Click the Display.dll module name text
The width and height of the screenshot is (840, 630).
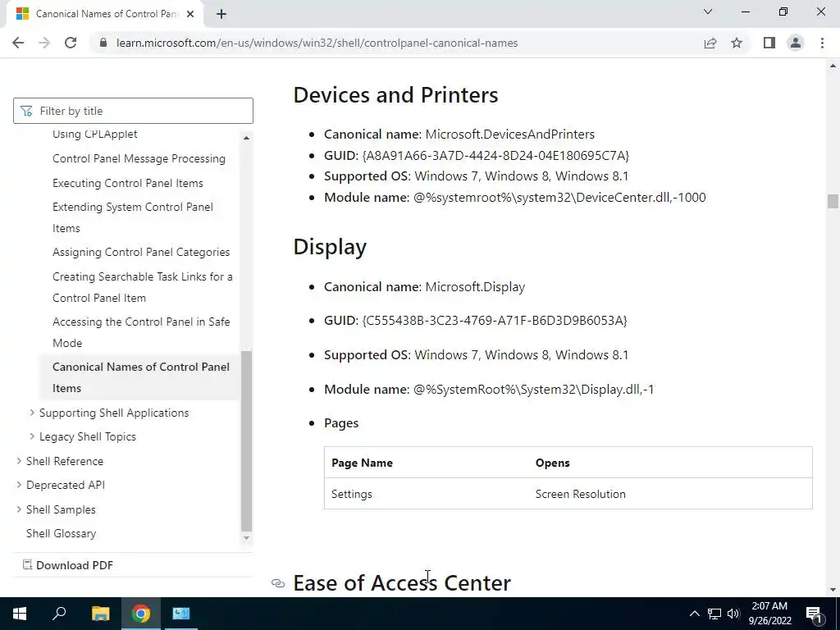(533, 390)
